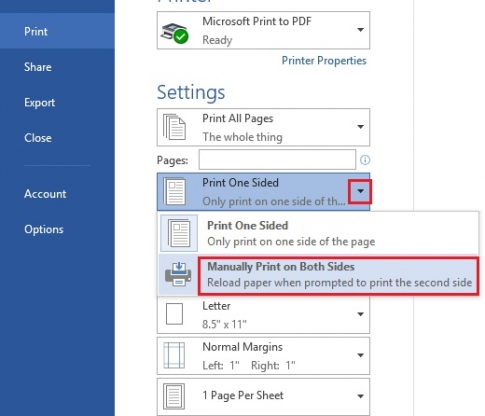Click the Letter paper size icon
Viewport: 485px width, 416px height.
point(174,314)
